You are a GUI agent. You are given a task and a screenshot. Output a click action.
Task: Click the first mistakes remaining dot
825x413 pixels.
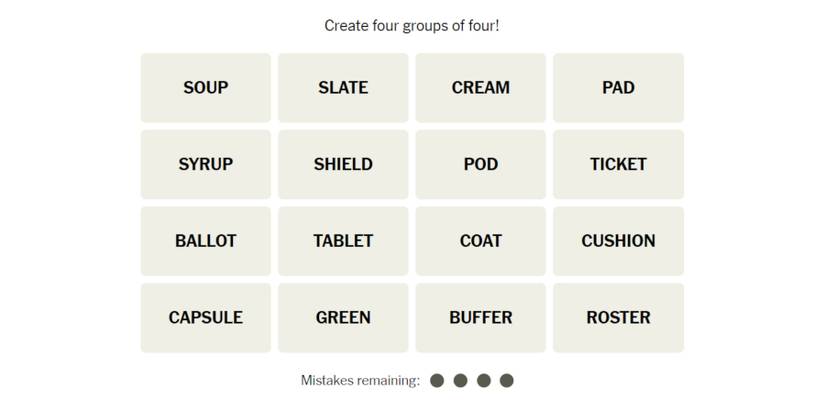pos(437,380)
